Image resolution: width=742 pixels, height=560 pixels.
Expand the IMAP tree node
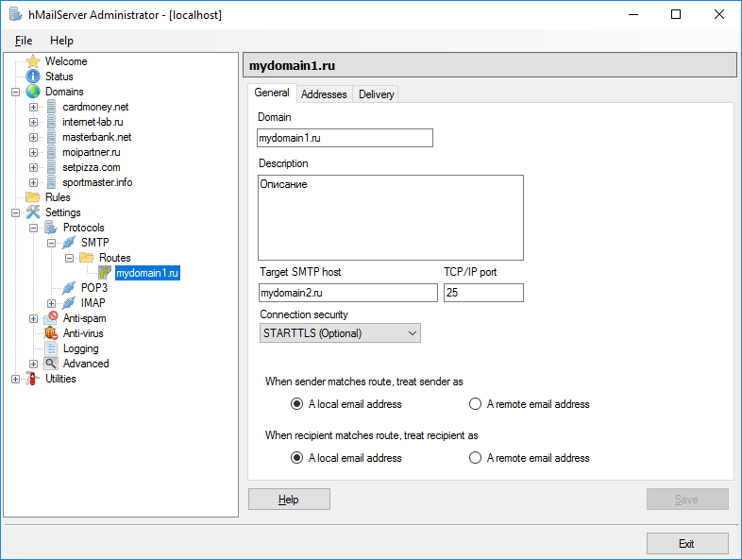pyautogui.click(x=52, y=303)
